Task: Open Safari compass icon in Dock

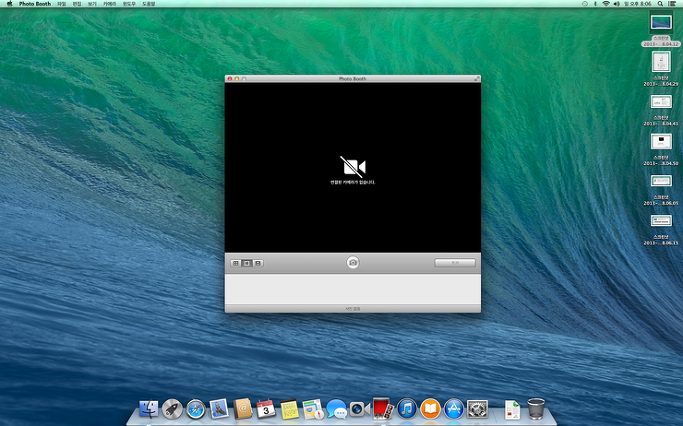Action: 196,409
